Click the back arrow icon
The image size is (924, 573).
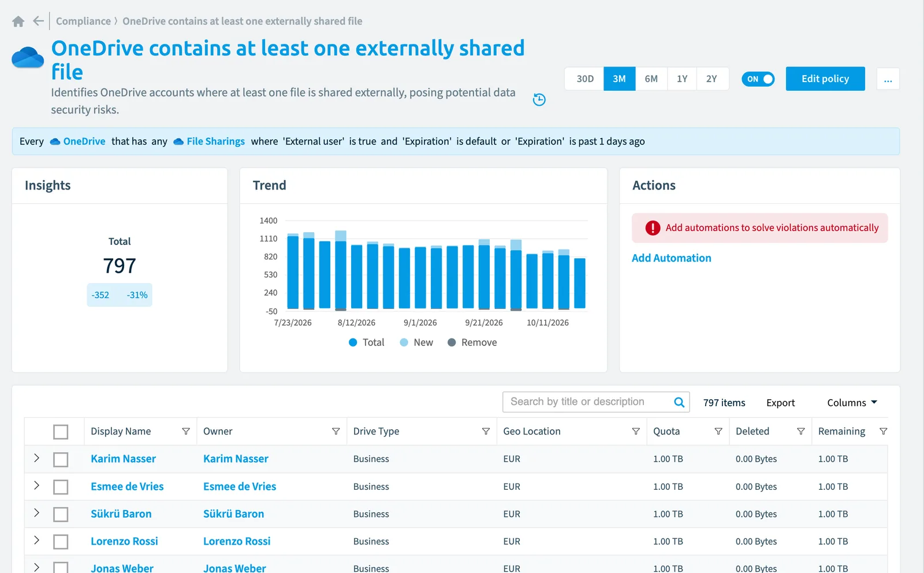38,21
